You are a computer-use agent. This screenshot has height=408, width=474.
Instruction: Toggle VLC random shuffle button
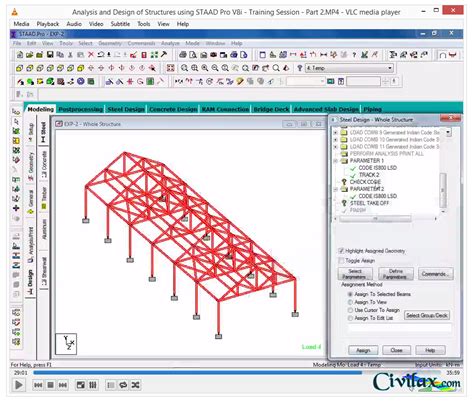tap(135, 385)
